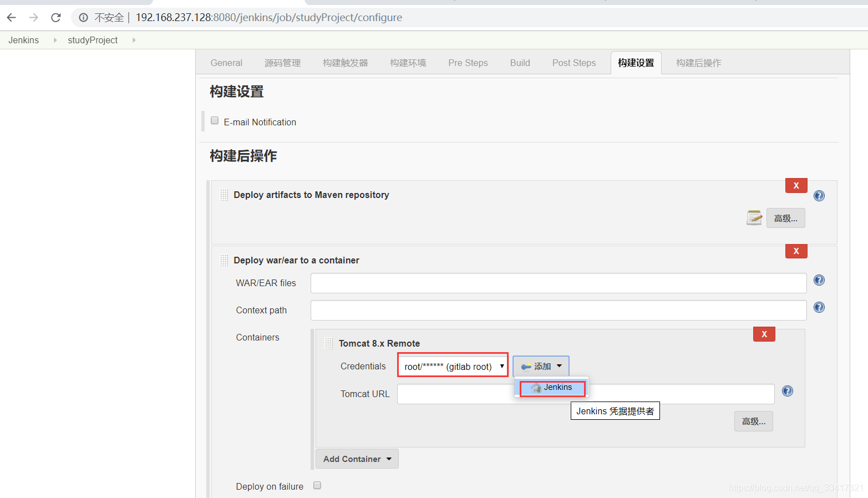Switch to the Post Steps tab
Viewport: 868px width, 498px height.
coord(574,63)
